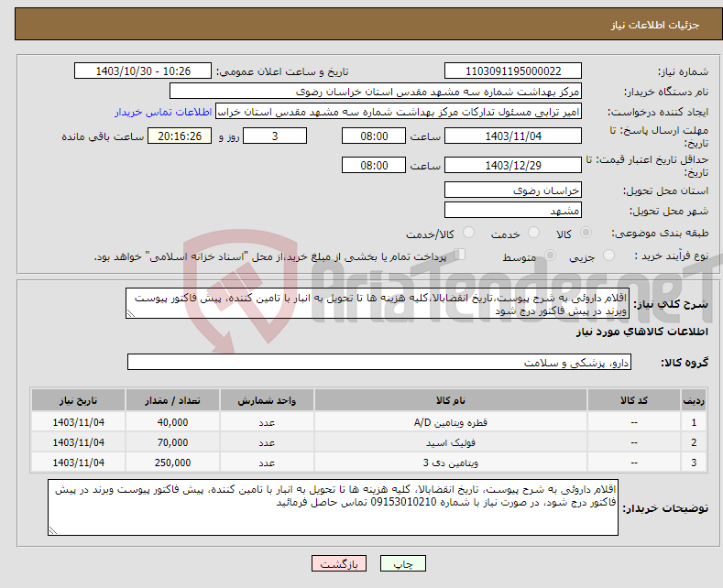723x588 pixels.
Task: Click the need date in the ویتامین دی 3 row
Action: click(x=79, y=463)
